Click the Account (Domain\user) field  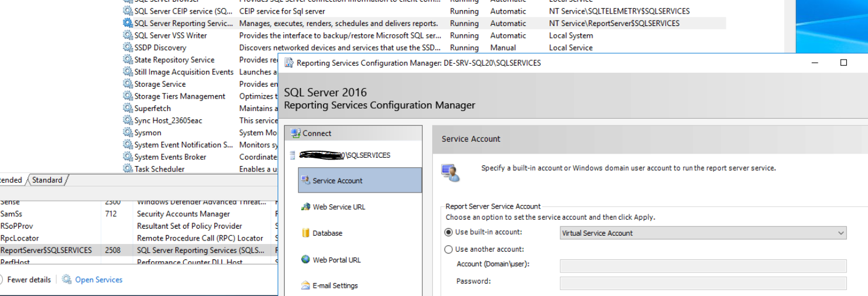point(703,266)
